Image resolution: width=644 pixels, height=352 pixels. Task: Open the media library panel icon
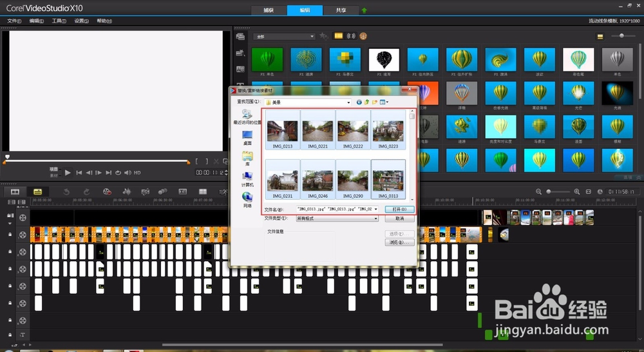coord(240,37)
